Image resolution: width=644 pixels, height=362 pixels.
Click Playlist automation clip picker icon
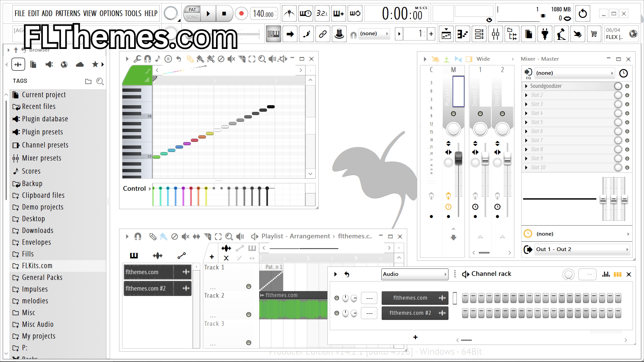pyautogui.click(x=181, y=256)
